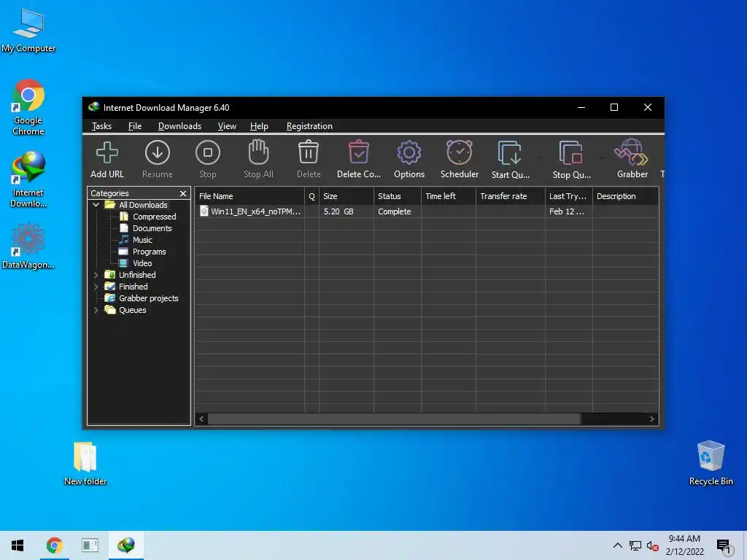Click the IDM taskbar icon
The height and width of the screenshot is (560, 747).
[125, 545]
